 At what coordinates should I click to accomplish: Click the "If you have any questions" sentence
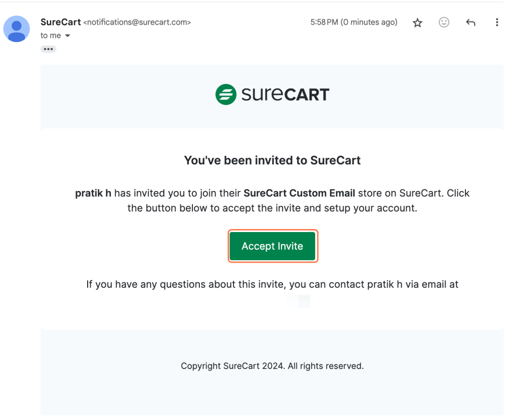coord(272,285)
